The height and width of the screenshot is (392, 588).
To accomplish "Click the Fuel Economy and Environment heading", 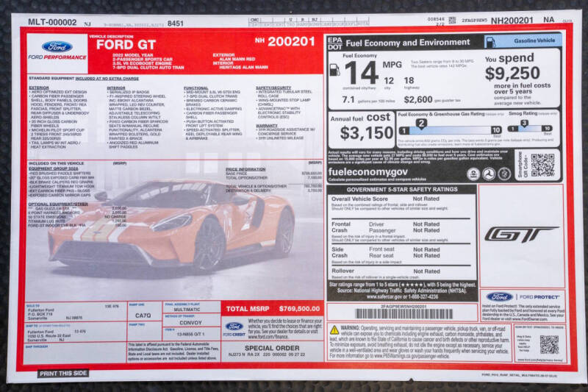I will tap(408, 43).
